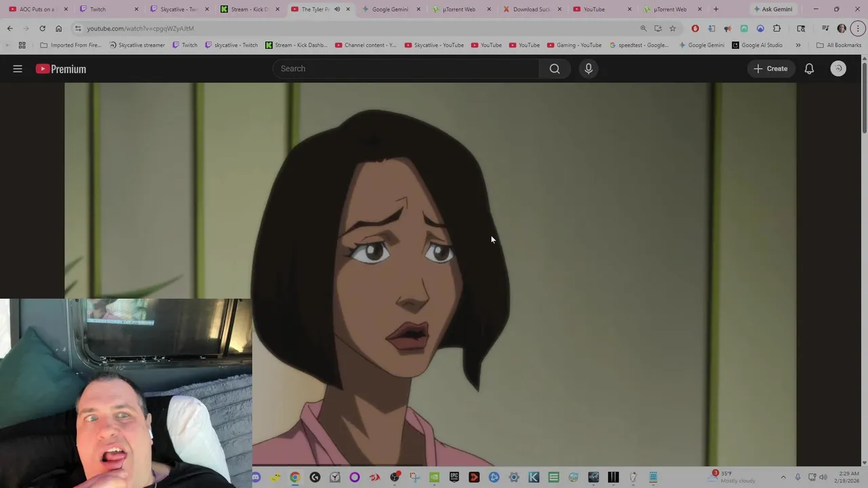Reload the page with the refresh icon
The width and height of the screenshot is (868, 488).
(42, 28)
